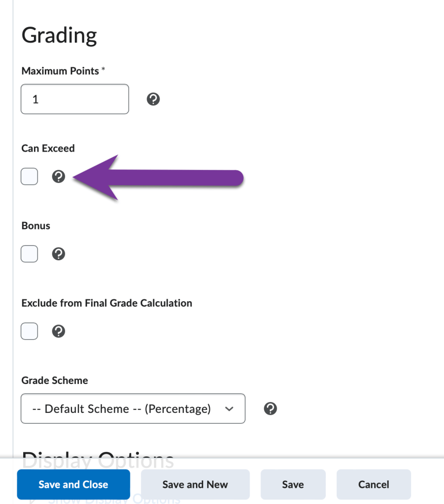Enable the Can Exceed checkbox
The width and height of the screenshot is (444, 504).
29,176
